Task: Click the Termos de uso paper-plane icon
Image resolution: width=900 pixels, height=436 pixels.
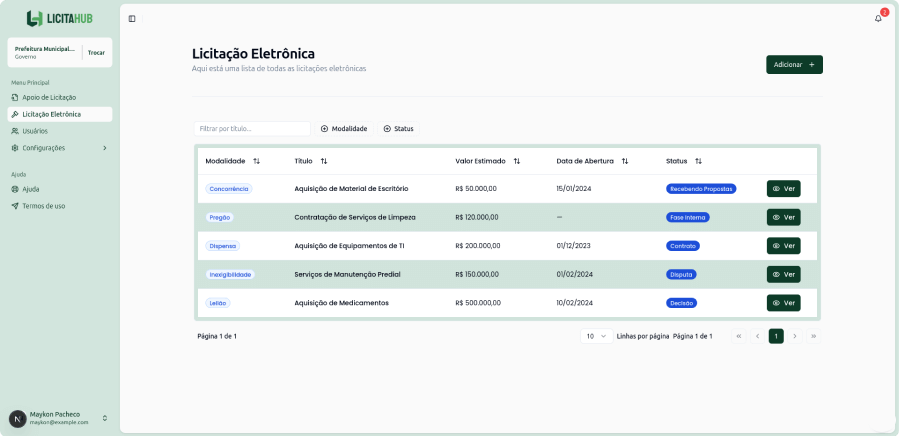Action: 15,205
